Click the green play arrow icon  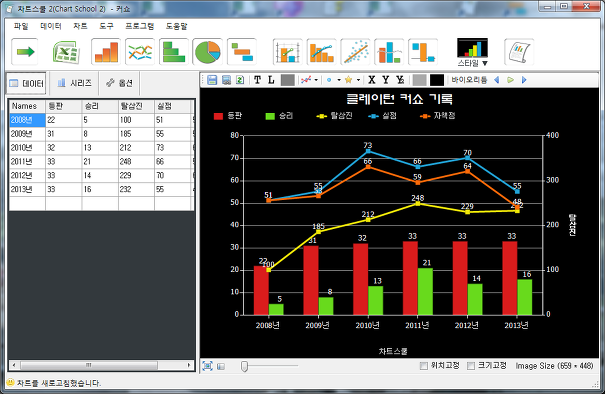pyautogui.click(x=510, y=80)
